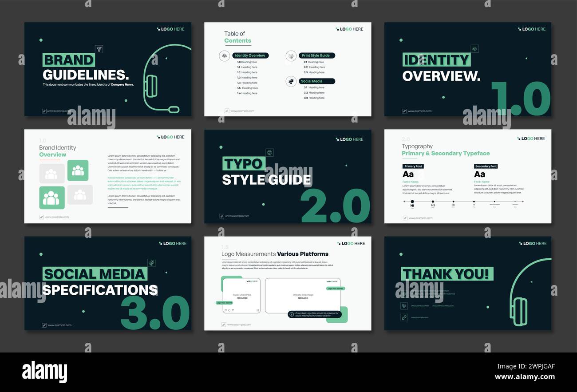
Task: Click LOGO HERE on Table of Contents slide
Action: click(x=349, y=29)
